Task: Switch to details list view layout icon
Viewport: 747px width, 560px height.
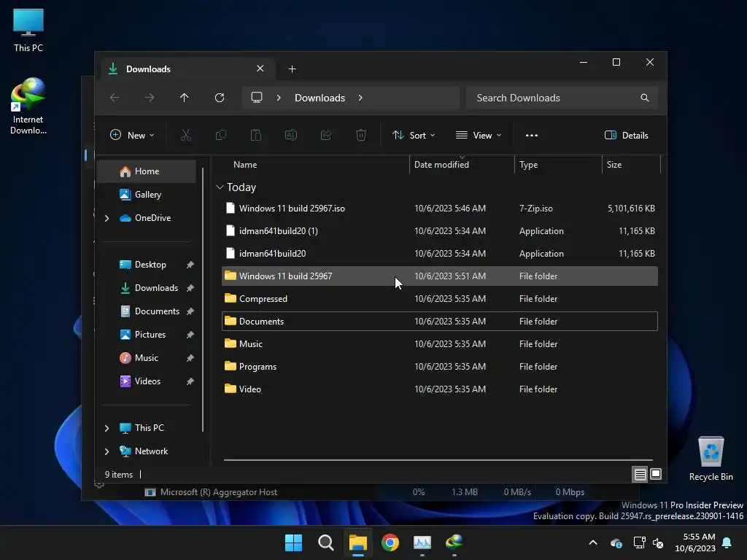Action: [640, 474]
